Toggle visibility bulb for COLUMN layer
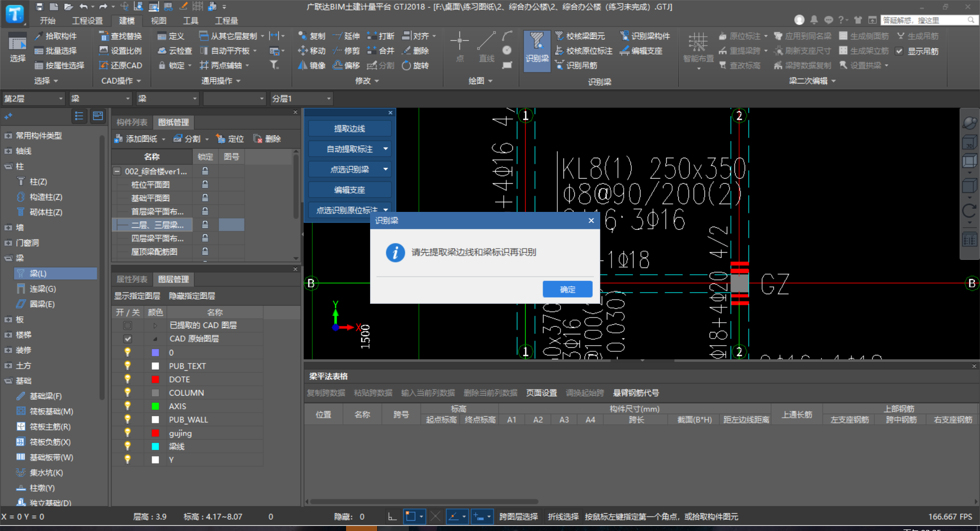Image resolution: width=980 pixels, height=531 pixels. (128, 392)
